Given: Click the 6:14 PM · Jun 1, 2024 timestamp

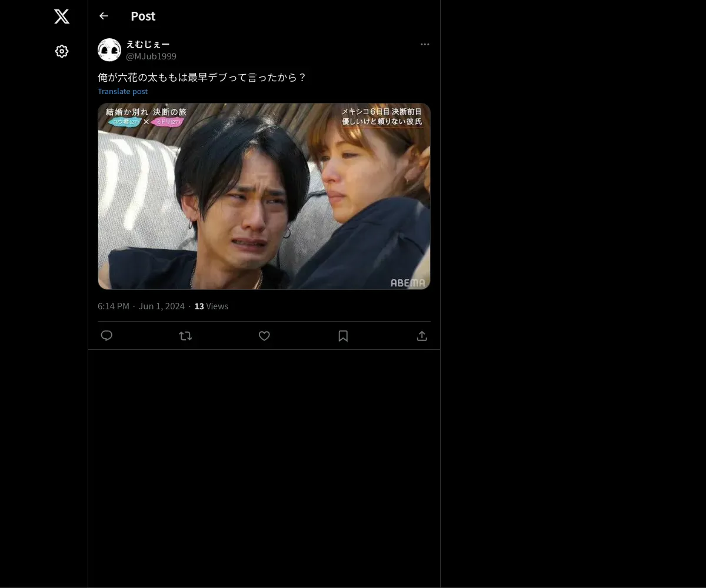Looking at the screenshot, I should 141,306.
